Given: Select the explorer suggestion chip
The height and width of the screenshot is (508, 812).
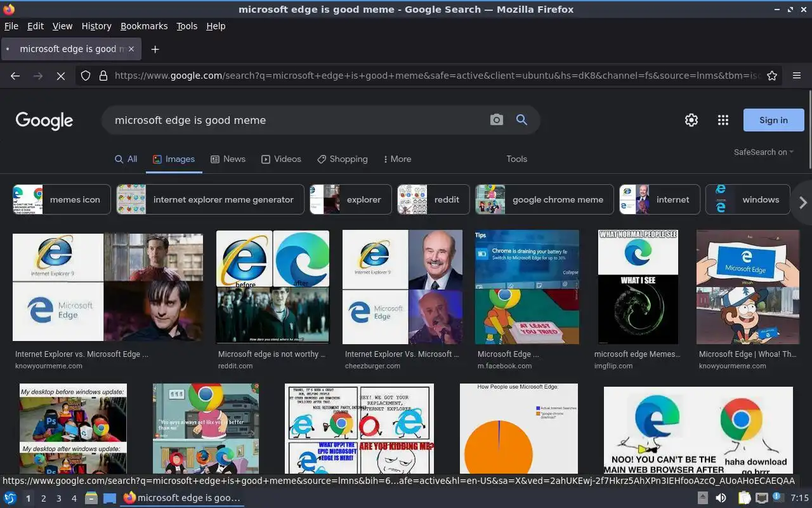Looking at the screenshot, I should pos(351,199).
